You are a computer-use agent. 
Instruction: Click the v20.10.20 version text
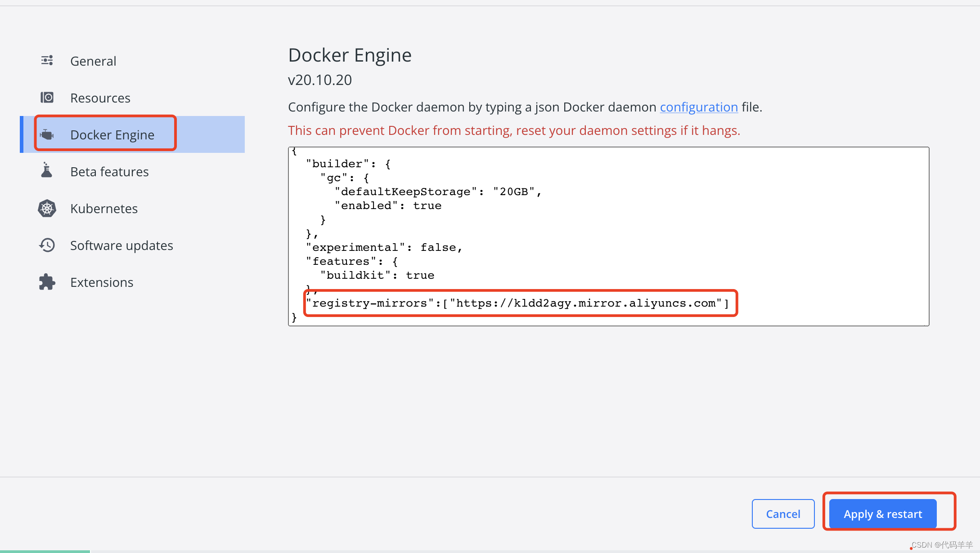(320, 80)
